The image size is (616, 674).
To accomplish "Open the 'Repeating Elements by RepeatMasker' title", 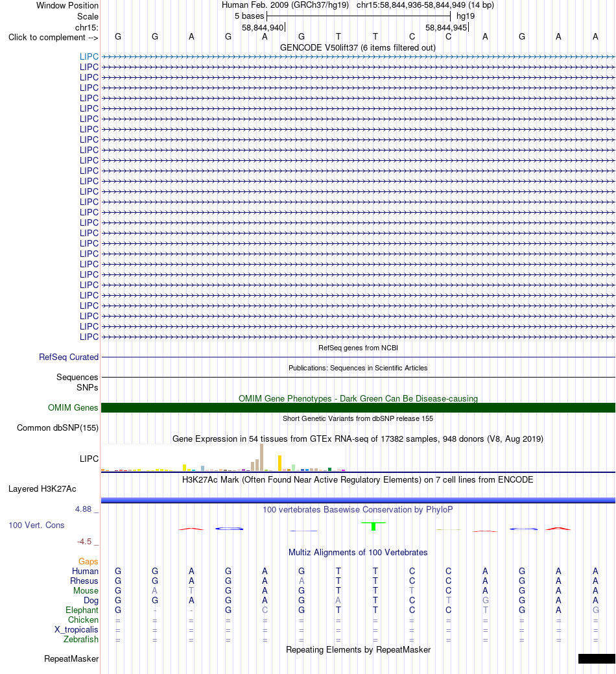I will [358, 650].
